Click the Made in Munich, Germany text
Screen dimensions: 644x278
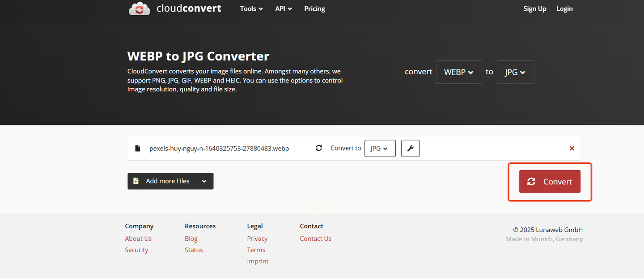coord(544,239)
